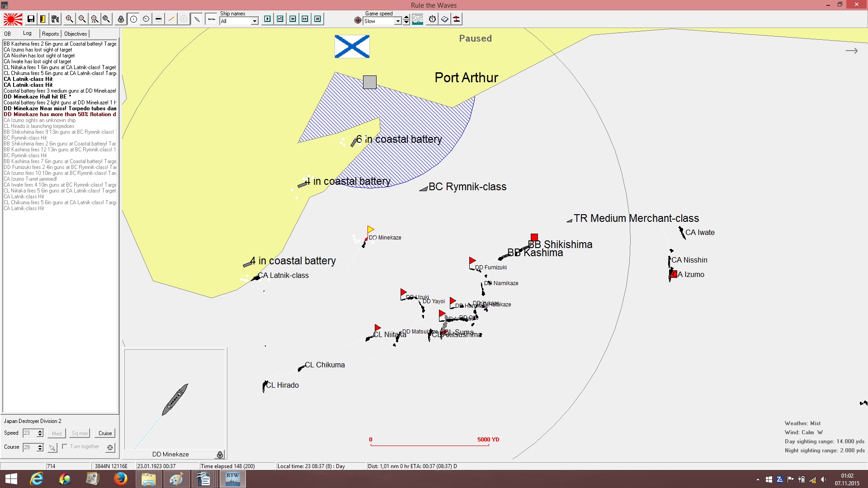
Task: Click the Sq max speed button
Action: pos(80,433)
